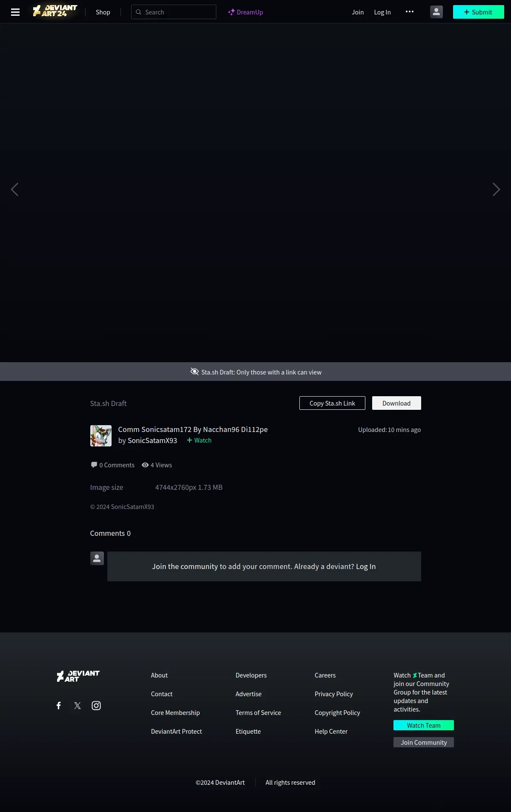Image resolution: width=511 pixels, height=812 pixels.
Task: Click the user avatar icon in the header
Action: 436,12
